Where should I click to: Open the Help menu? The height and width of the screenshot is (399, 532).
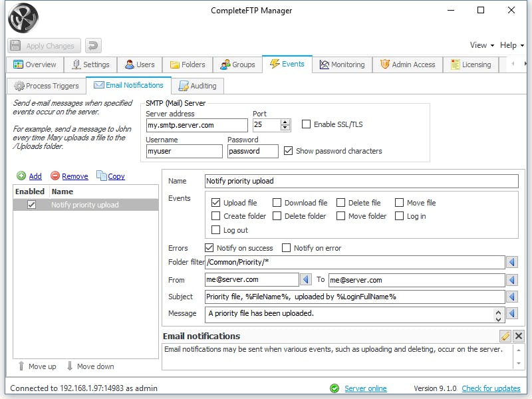point(511,45)
